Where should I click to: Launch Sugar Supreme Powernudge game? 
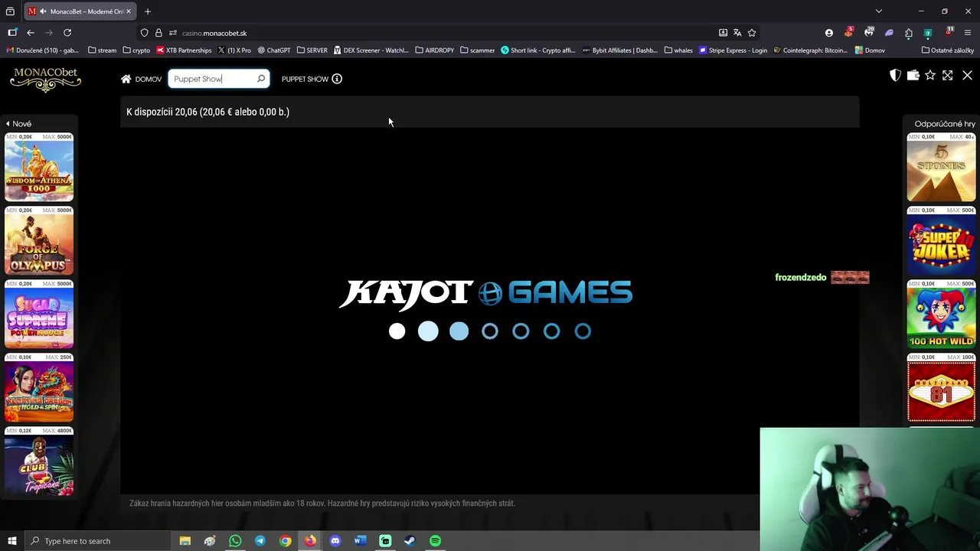pos(39,315)
